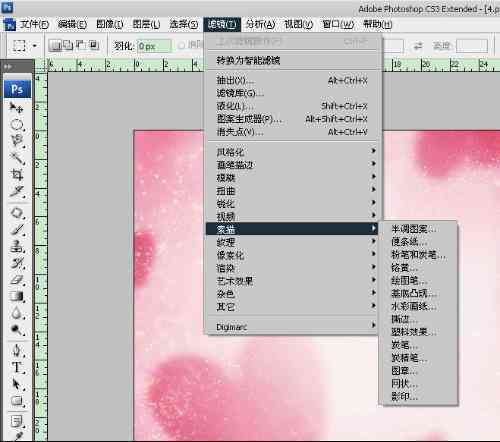Open the 分析(A) menu
Screen dimensions: 500x442
tap(261, 24)
